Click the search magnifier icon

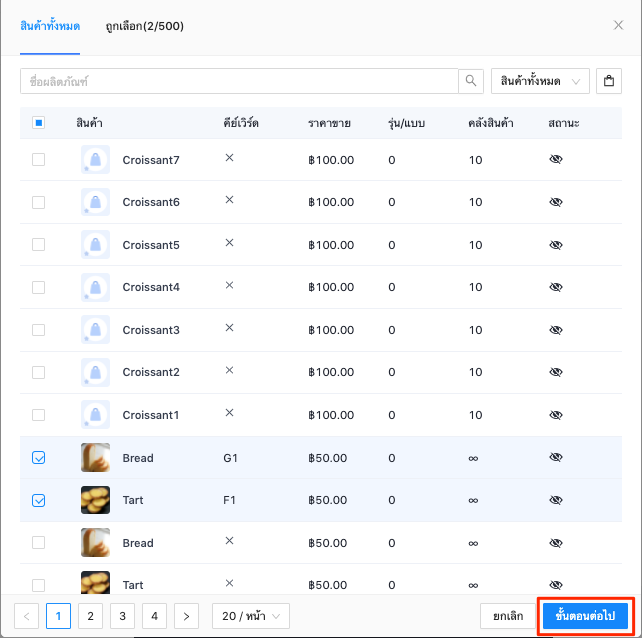pyautogui.click(x=471, y=81)
